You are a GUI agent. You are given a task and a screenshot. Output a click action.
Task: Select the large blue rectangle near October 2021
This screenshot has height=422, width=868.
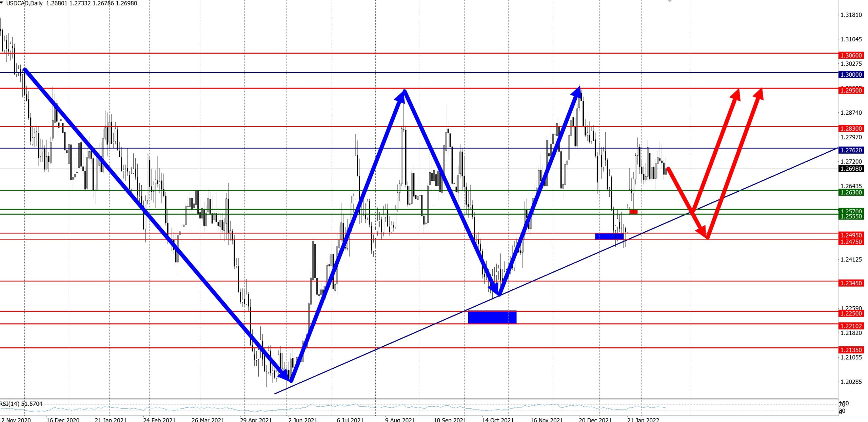point(492,317)
